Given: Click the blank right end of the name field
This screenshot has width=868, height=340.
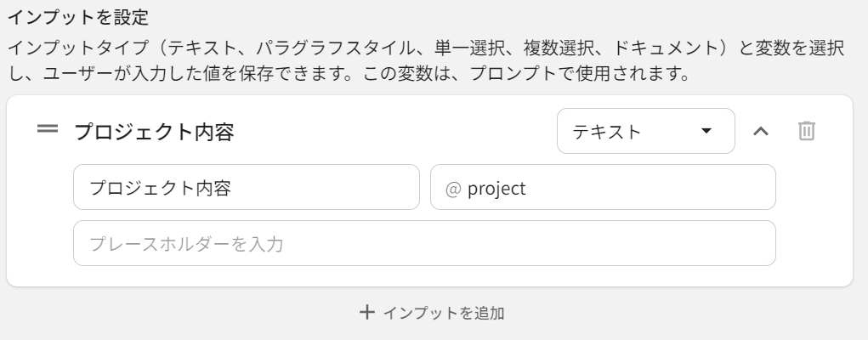Looking at the screenshot, I should (x=374, y=187).
